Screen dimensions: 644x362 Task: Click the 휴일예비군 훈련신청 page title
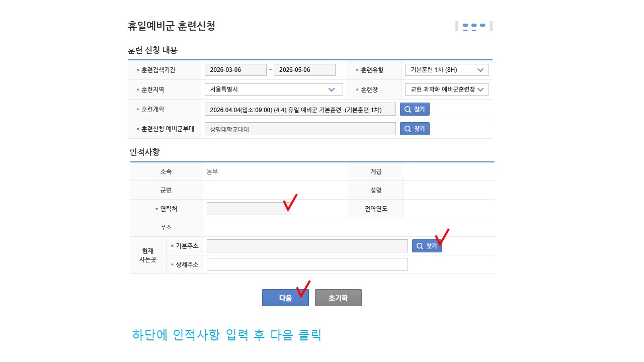(x=172, y=26)
